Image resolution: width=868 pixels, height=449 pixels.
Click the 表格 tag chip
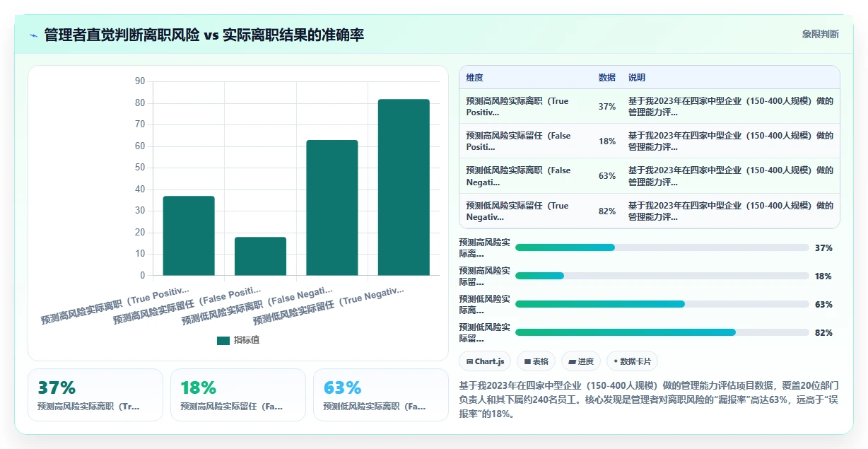tap(536, 361)
